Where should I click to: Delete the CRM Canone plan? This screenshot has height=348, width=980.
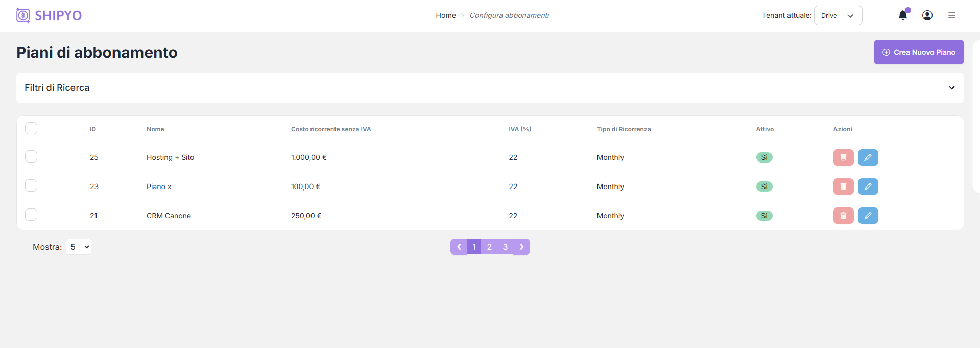pyautogui.click(x=843, y=216)
